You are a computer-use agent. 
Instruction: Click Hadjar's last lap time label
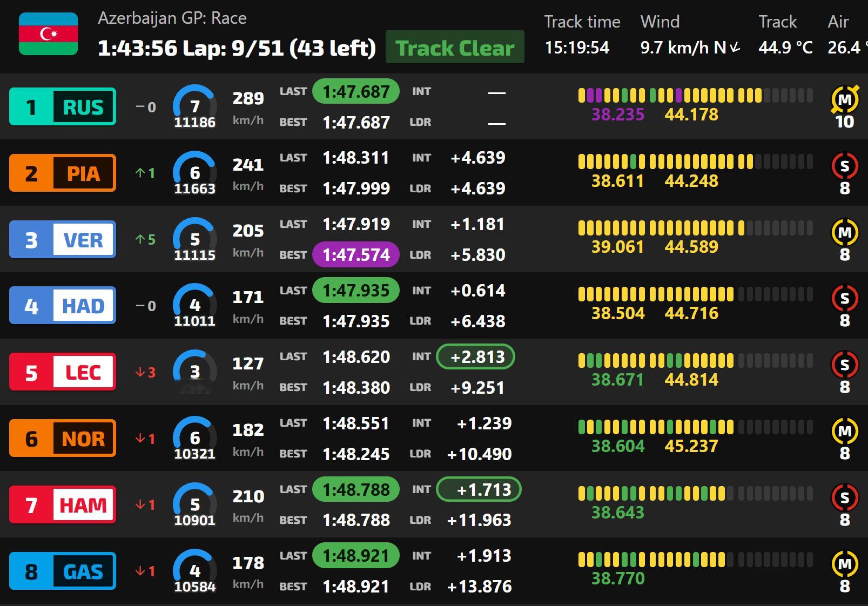pos(293,291)
